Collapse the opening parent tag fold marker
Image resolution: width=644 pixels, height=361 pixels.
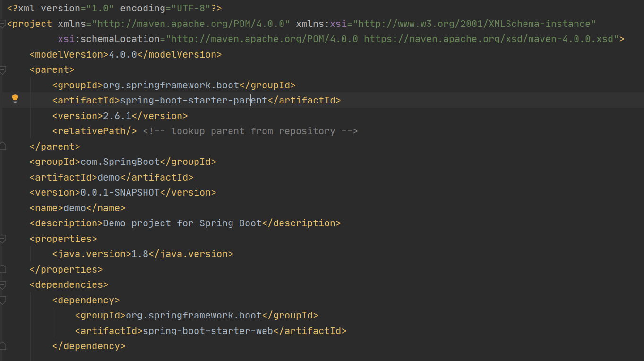point(2,70)
